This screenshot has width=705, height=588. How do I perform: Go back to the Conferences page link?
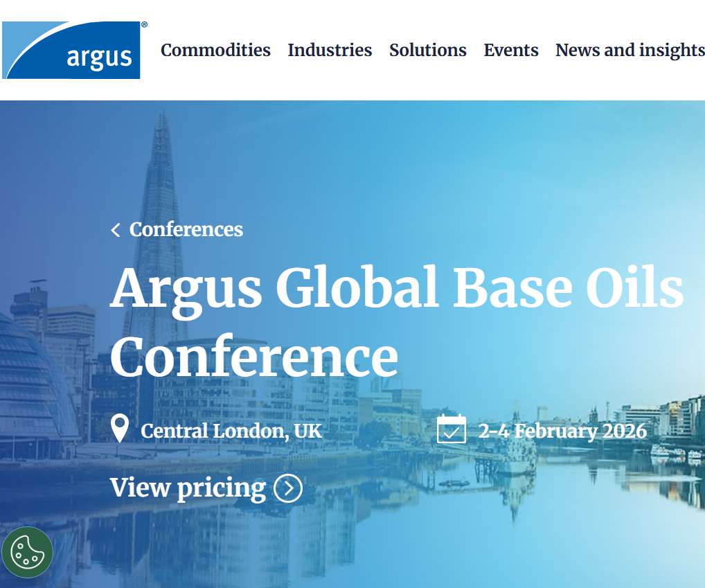click(x=186, y=230)
